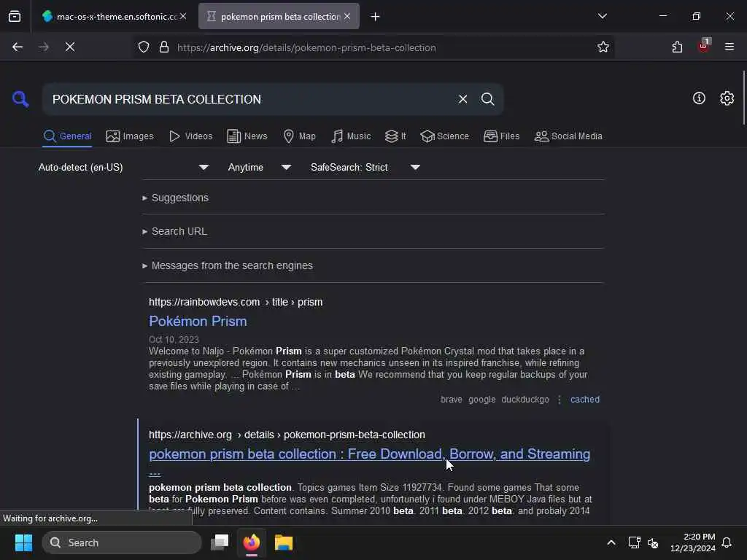Open the About info icon
The height and width of the screenshot is (560, 747).
coord(699,98)
